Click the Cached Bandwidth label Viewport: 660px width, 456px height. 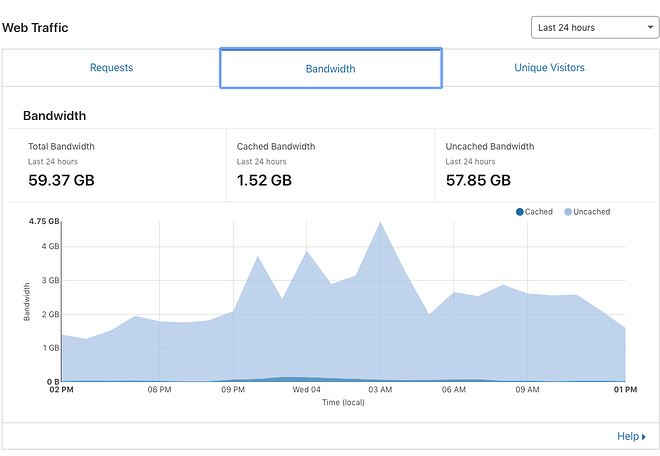click(276, 147)
